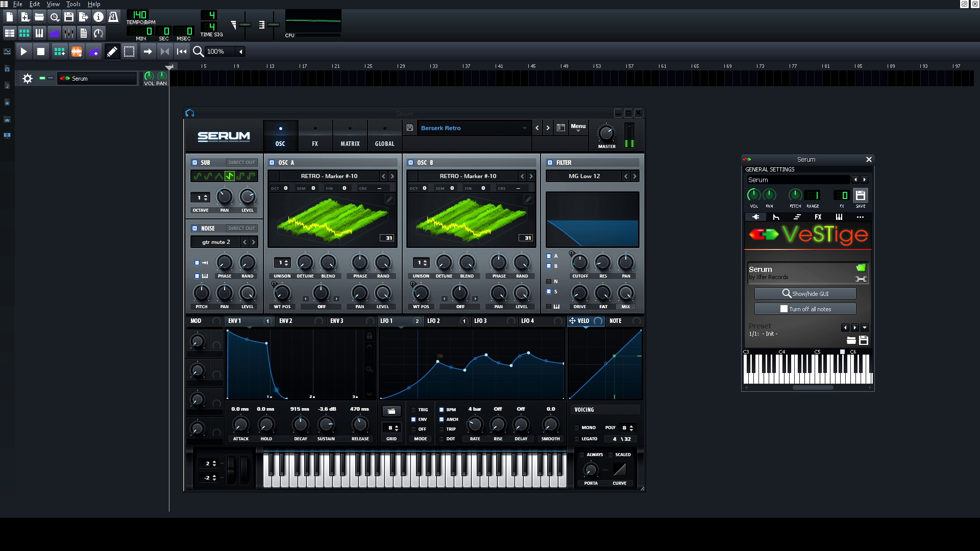Show the Song Editor window
The height and width of the screenshot is (551, 980).
tap(10, 34)
